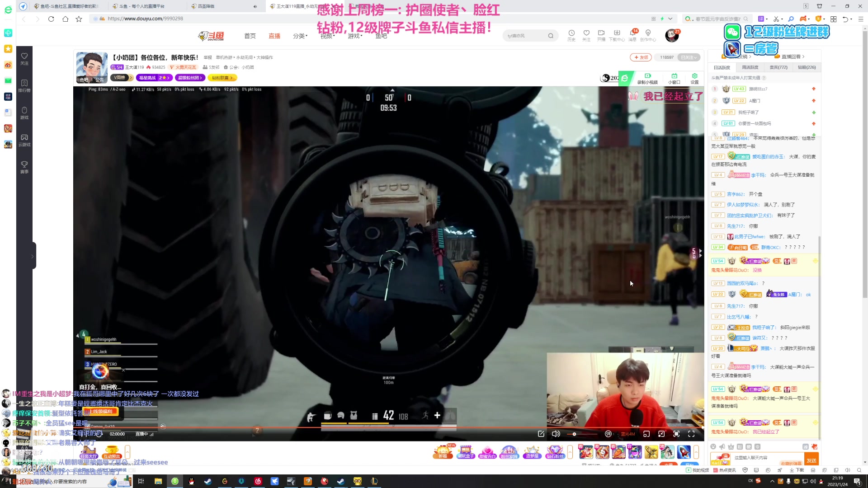This screenshot has height=488, width=868.
Task: Click the red rocket gift icon
Action: (x=684, y=451)
